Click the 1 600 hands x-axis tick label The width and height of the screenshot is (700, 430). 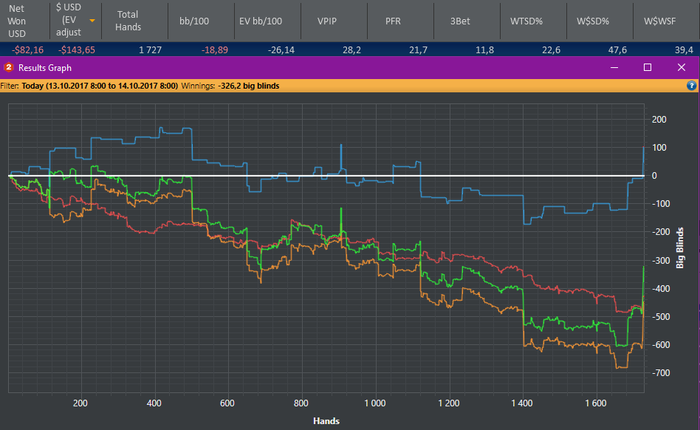[596, 403]
